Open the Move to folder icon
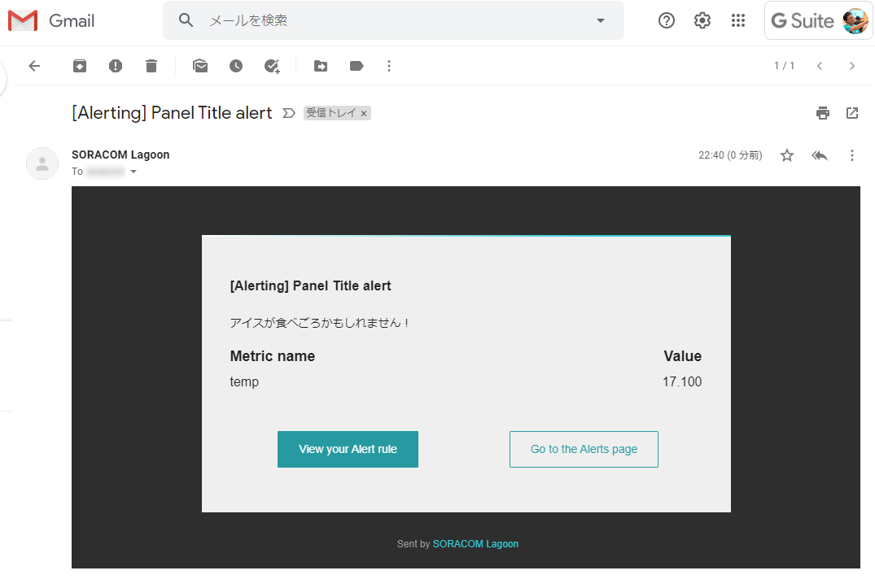The width and height of the screenshot is (875, 588). (x=321, y=66)
